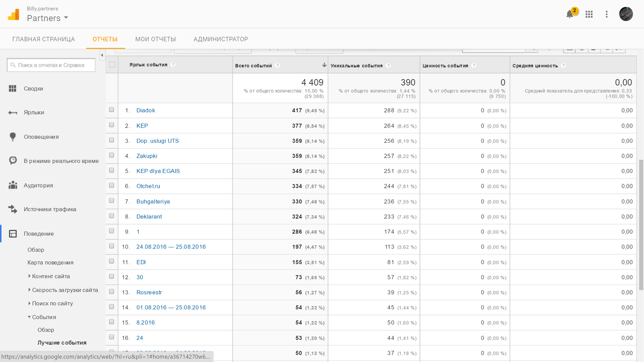
Task: Sort by Ценность события column header
Action: pos(445,66)
